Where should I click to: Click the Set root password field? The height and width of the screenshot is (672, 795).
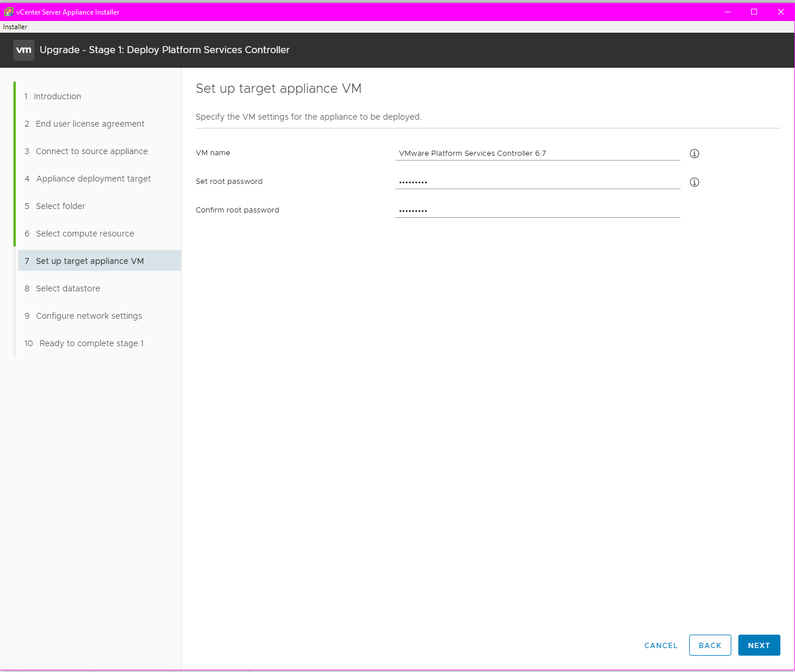537,182
